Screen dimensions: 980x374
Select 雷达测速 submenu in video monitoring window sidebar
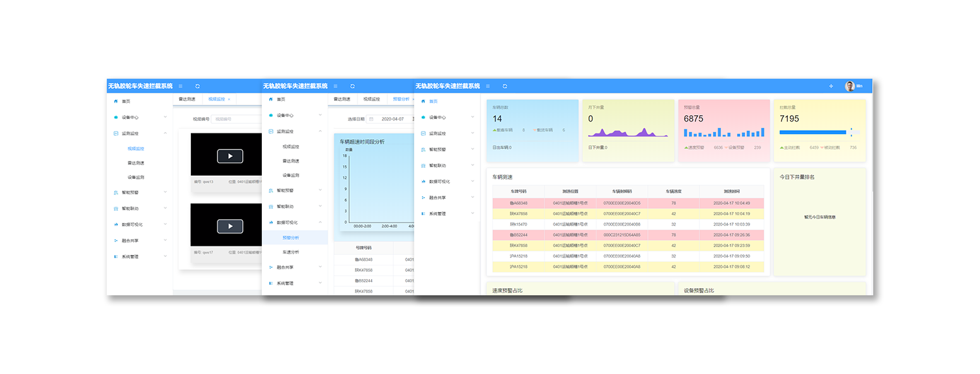136,163
